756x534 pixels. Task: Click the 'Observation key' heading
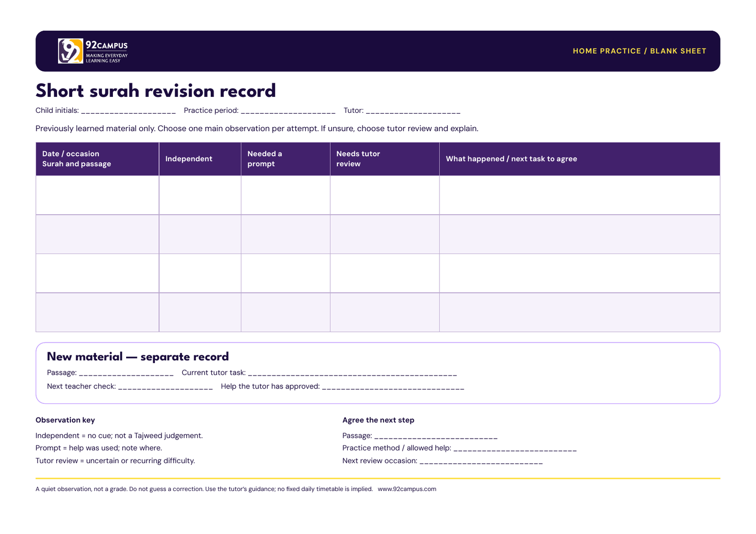tap(65, 420)
